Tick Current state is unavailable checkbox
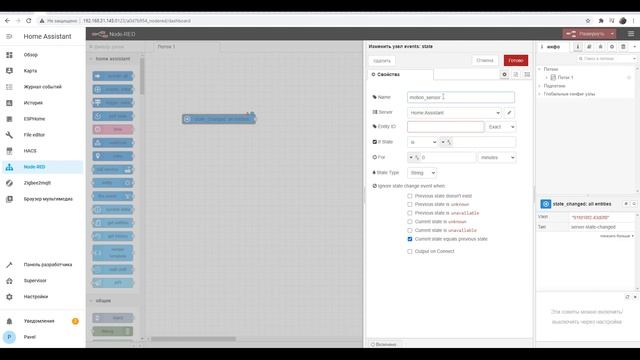 [410, 230]
